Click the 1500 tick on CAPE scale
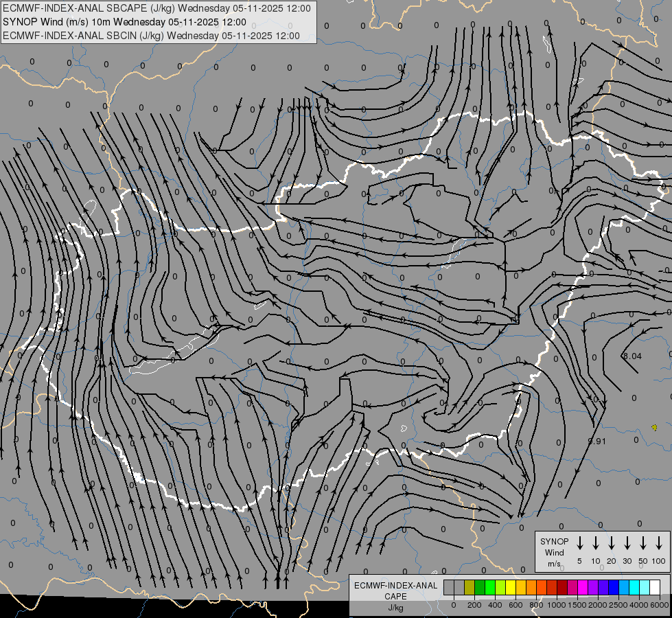The height and width of the screenshot is (618, 672). 577,605
